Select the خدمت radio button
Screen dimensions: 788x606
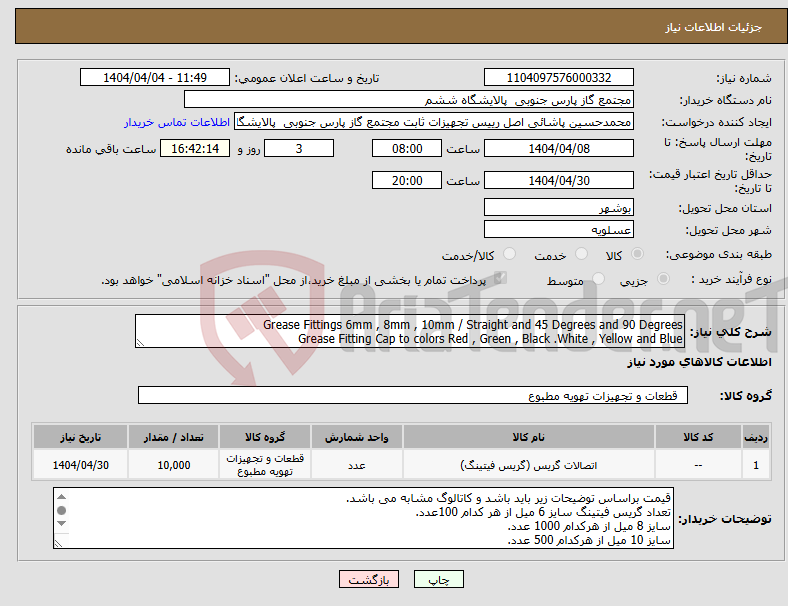click(x=581, y=254)
